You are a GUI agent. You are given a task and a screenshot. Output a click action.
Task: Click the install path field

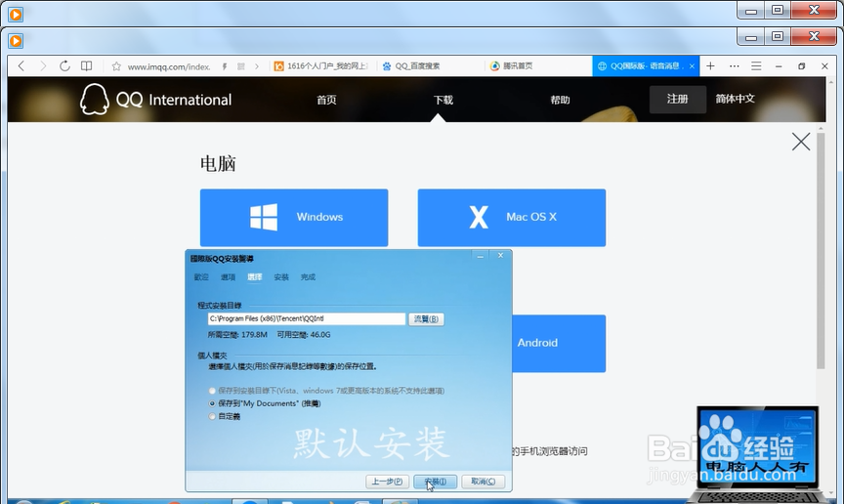click(307, 318)
